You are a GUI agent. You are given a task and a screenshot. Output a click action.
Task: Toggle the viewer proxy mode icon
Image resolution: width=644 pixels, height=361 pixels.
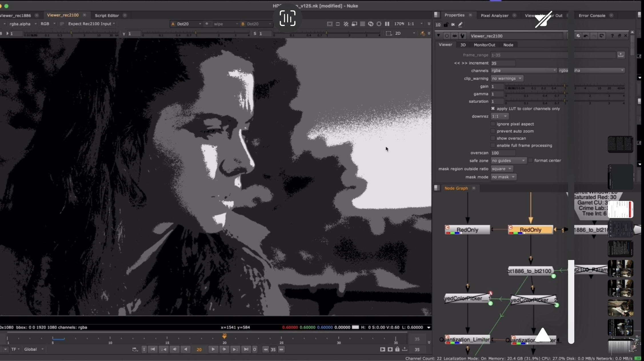(354, 24)
